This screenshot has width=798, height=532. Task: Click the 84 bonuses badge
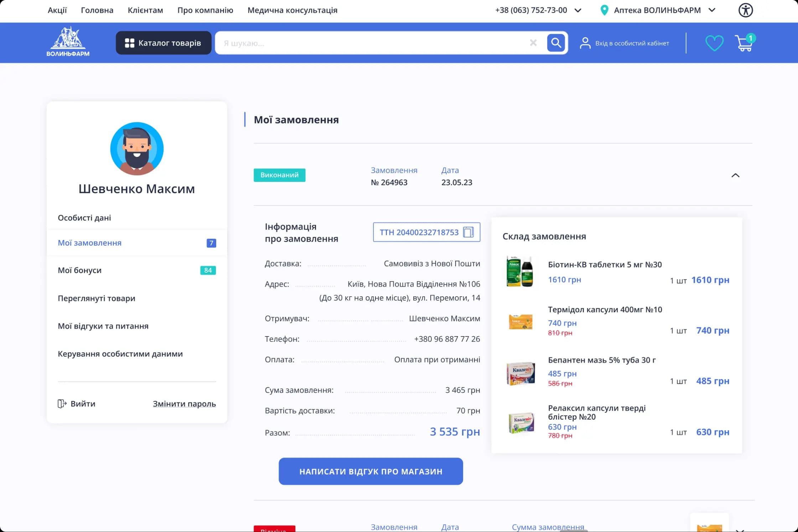(208, 270)
